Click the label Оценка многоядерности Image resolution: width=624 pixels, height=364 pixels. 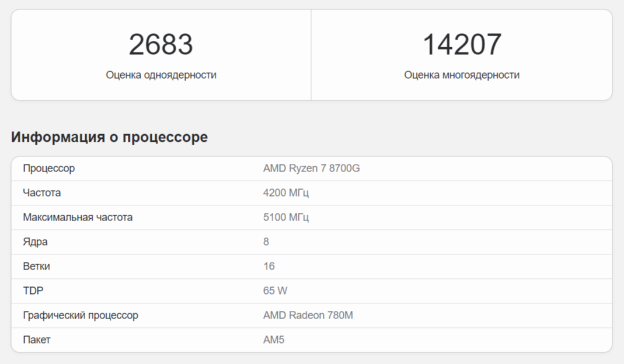[x=462, y=75]
